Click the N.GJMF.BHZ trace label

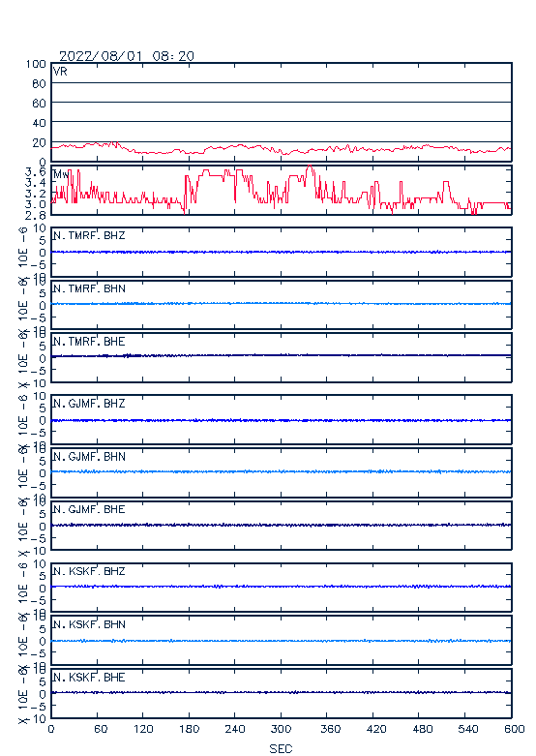point(89,403)
